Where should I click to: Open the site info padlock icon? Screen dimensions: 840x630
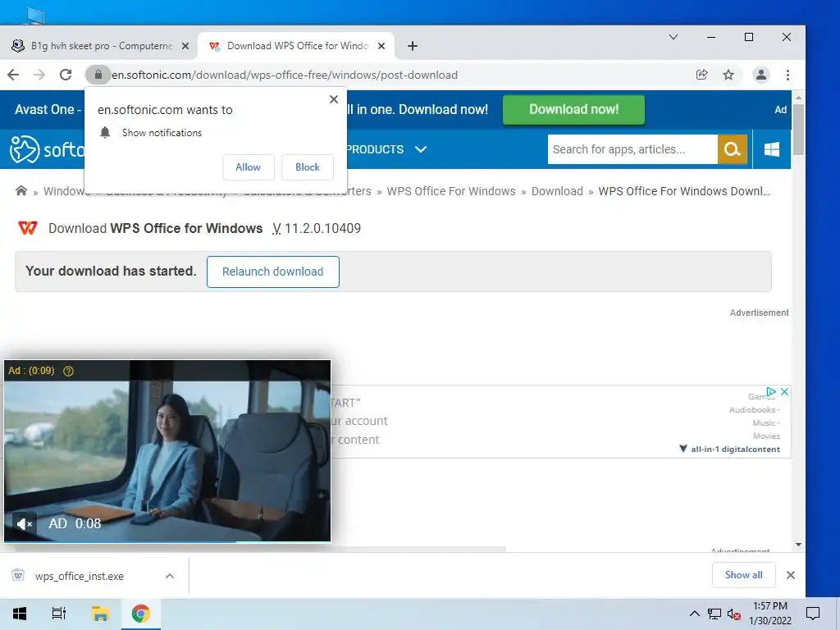pyautogui.click(x=98, y=75)
